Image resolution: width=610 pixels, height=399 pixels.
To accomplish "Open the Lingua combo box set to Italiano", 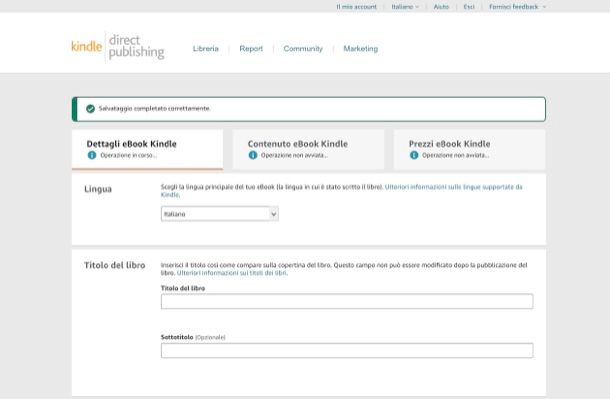I will tap(220, 214).
